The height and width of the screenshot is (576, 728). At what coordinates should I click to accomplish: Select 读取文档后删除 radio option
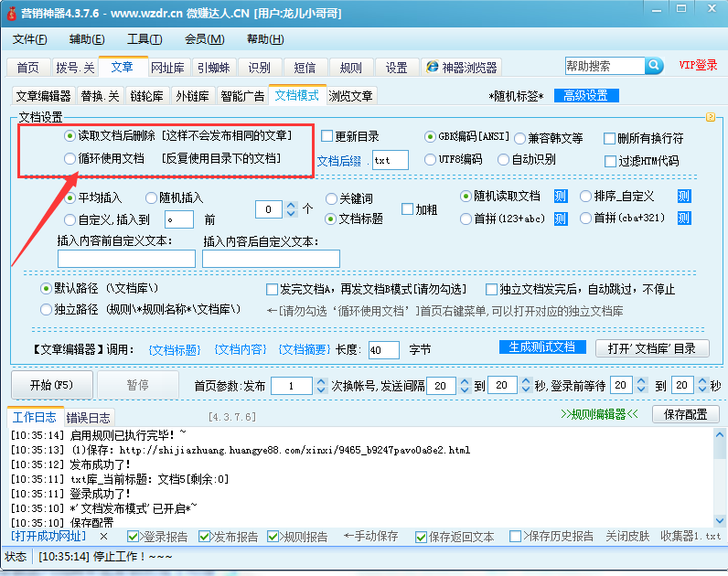click(x=70, y=136)
